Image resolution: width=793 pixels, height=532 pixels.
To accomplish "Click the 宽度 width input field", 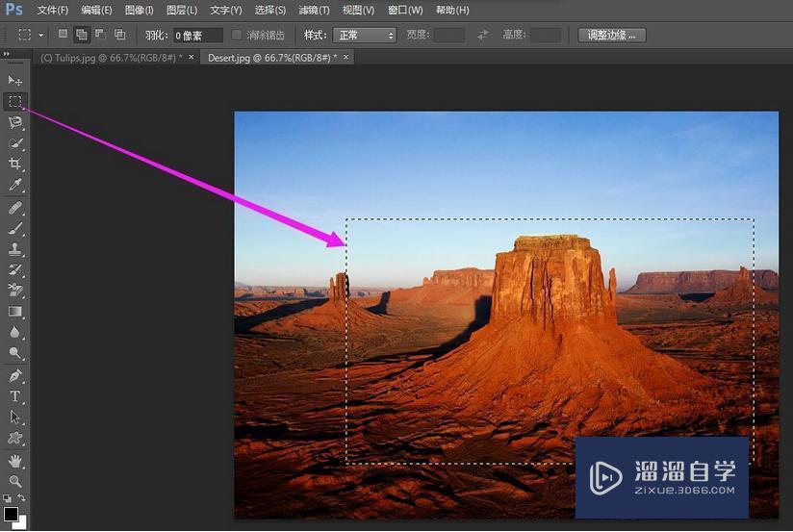I will pos(449,35).
